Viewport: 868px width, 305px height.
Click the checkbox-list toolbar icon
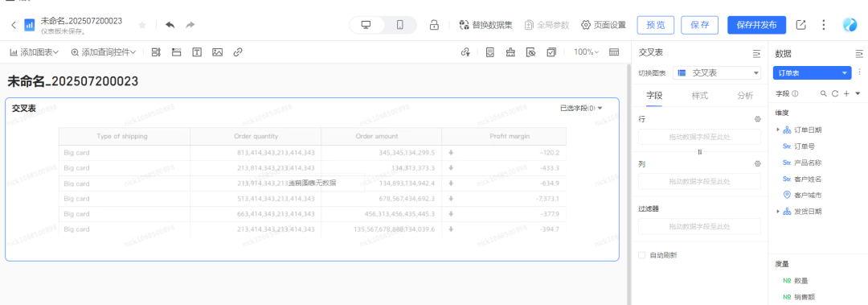[x=551, y=52]
